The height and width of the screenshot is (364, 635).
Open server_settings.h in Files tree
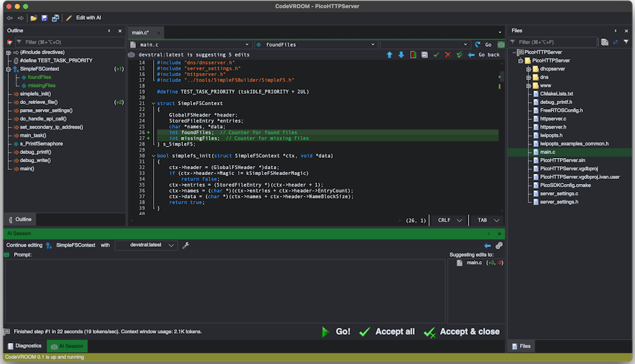(x=559, y=202)
